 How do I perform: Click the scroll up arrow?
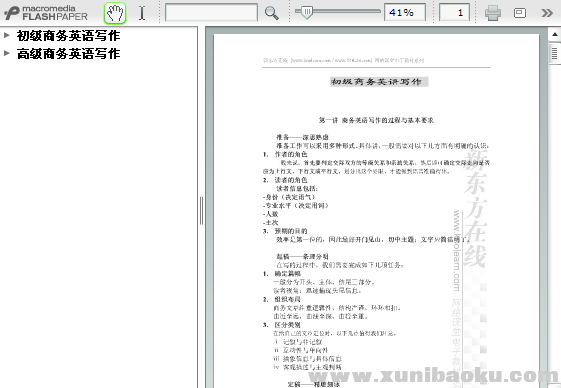[x=555, y=34]
